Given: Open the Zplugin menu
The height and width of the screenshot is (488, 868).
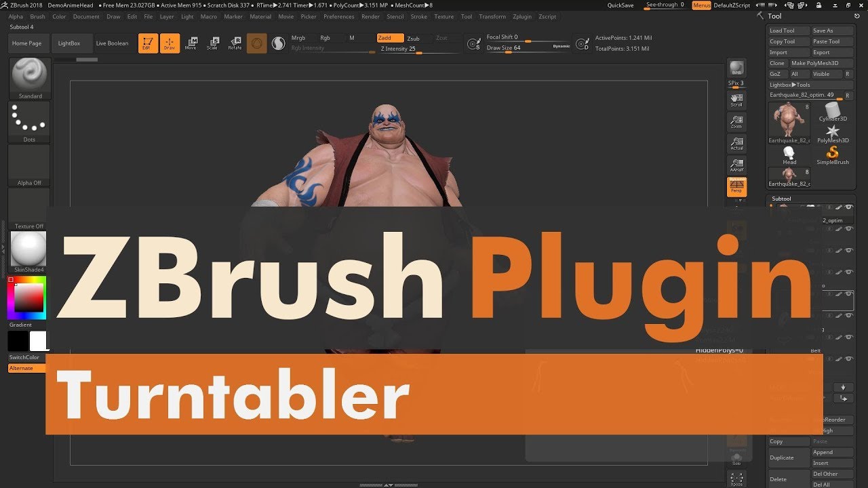Looking at the screenshot, I should [522, 16].
